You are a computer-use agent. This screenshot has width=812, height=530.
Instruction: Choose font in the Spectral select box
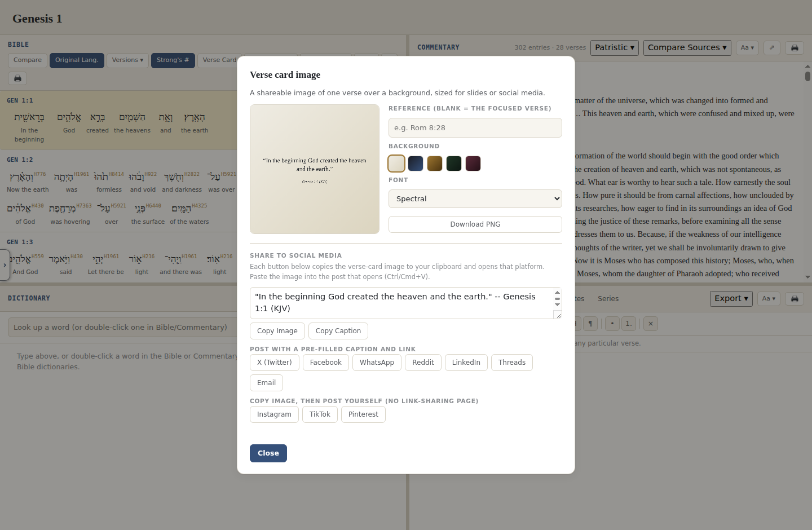coord(475,198)
